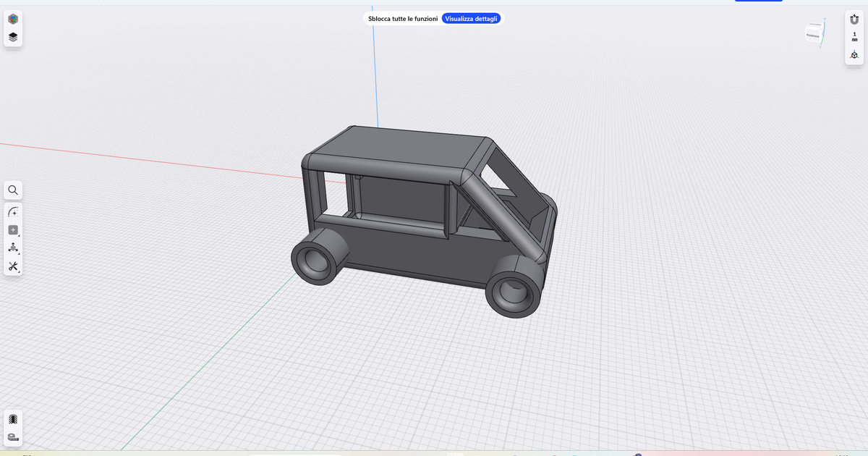Click the magnifier zoom tool
This screenshot has height=456, width=868.
click(x=12, y=190)
